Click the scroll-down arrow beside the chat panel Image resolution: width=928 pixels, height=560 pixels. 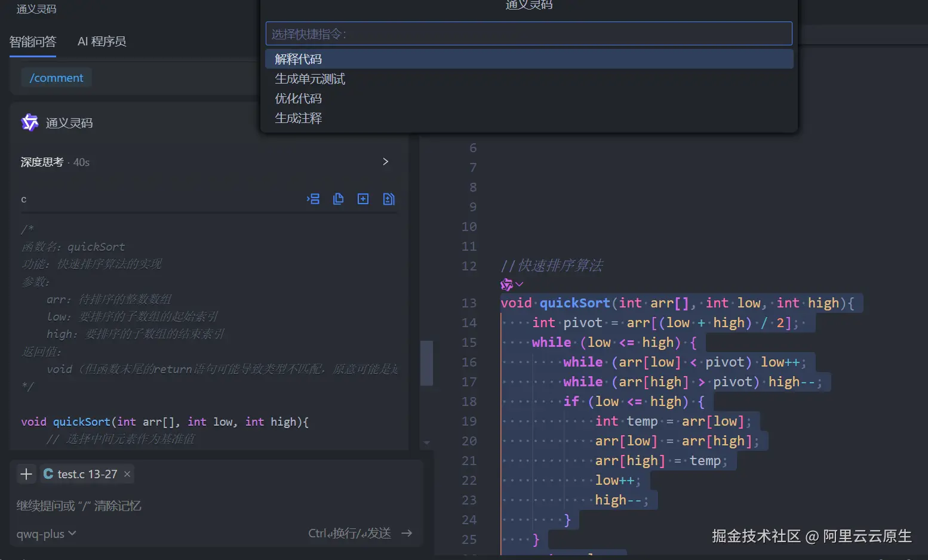426,443
